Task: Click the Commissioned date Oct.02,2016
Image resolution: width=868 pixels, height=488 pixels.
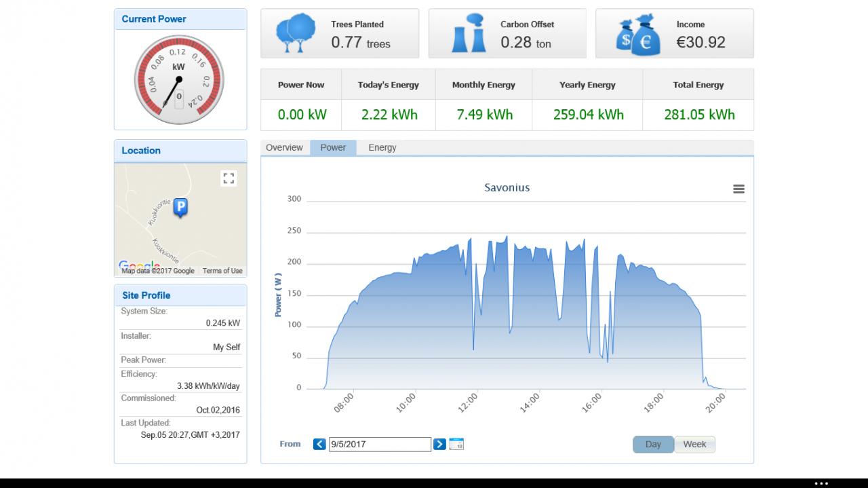Action: [x=218, y=410]
